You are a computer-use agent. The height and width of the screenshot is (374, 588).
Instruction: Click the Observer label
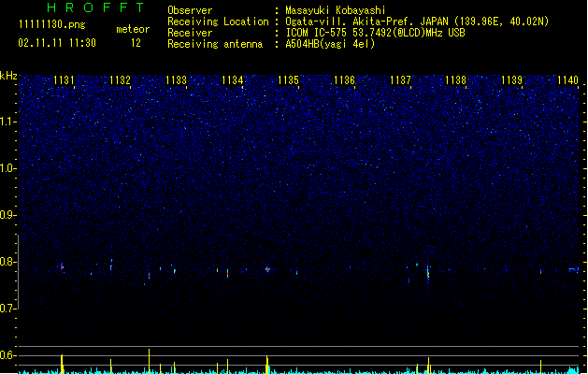click(190, 10)
